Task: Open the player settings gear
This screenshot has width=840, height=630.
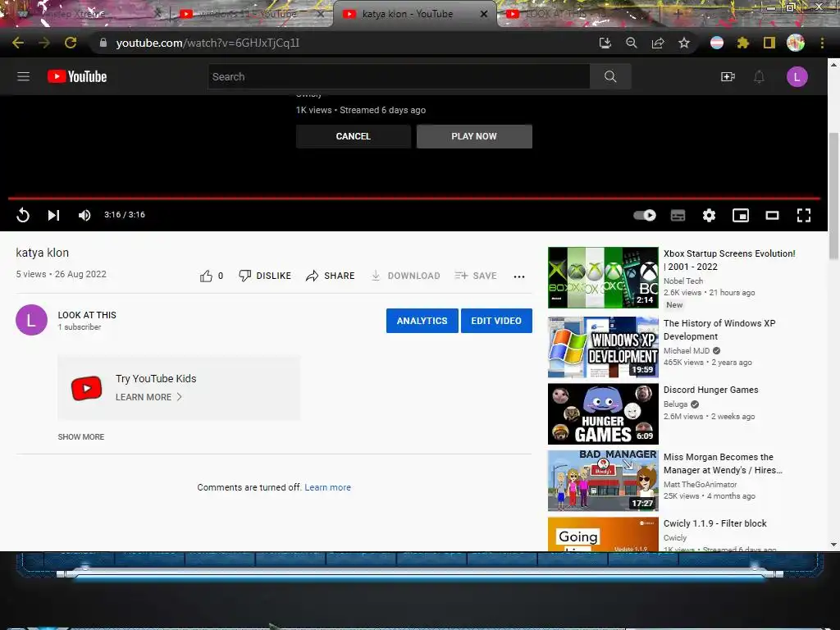Action: click(x=709, y=216)
